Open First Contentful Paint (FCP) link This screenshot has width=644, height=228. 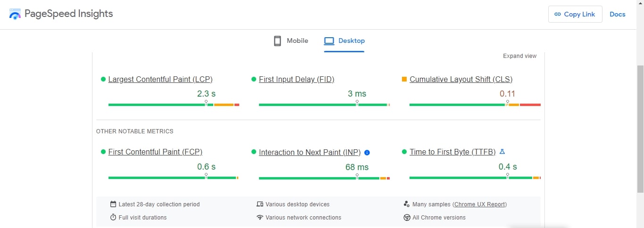click(x=155, y=152)
